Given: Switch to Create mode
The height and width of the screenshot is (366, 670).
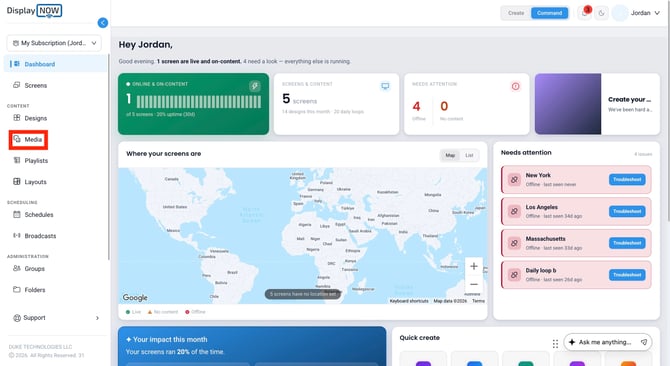Looking at the screenshot, I should pos(516,13).
